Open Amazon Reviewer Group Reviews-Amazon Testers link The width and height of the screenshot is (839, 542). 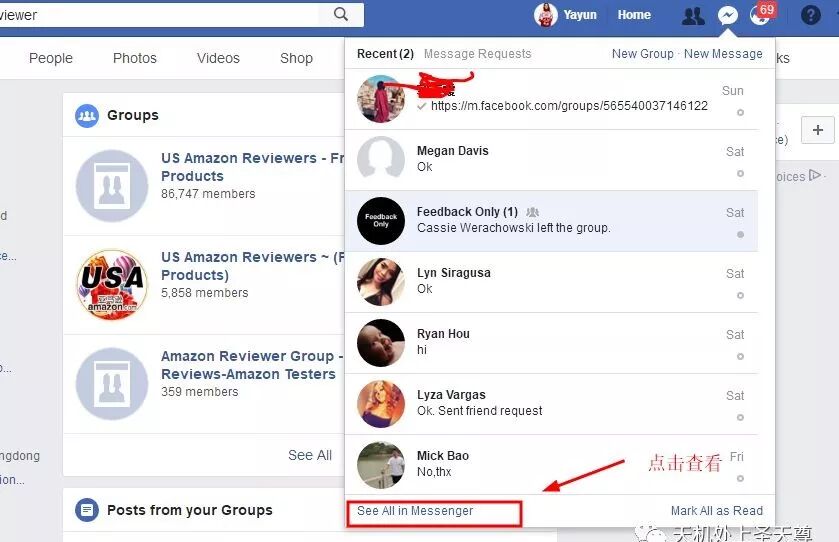(251, 365)
